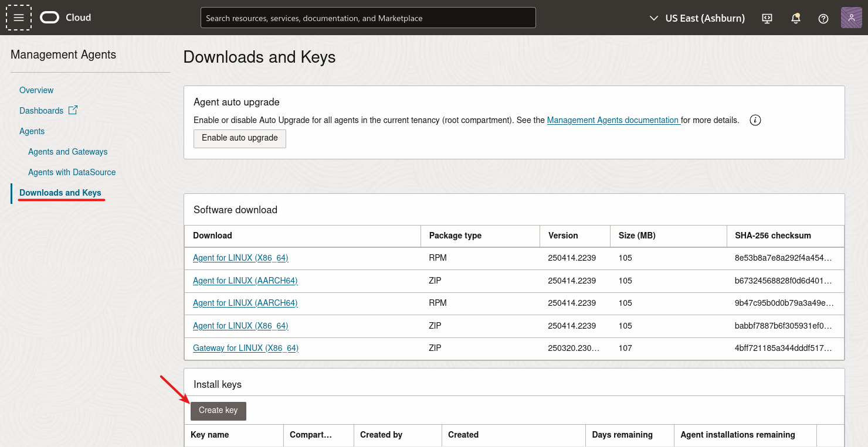Expand the US East (Ashburn) region selector
This screenshot has width=868, height=447.
[x=697, y=18]
